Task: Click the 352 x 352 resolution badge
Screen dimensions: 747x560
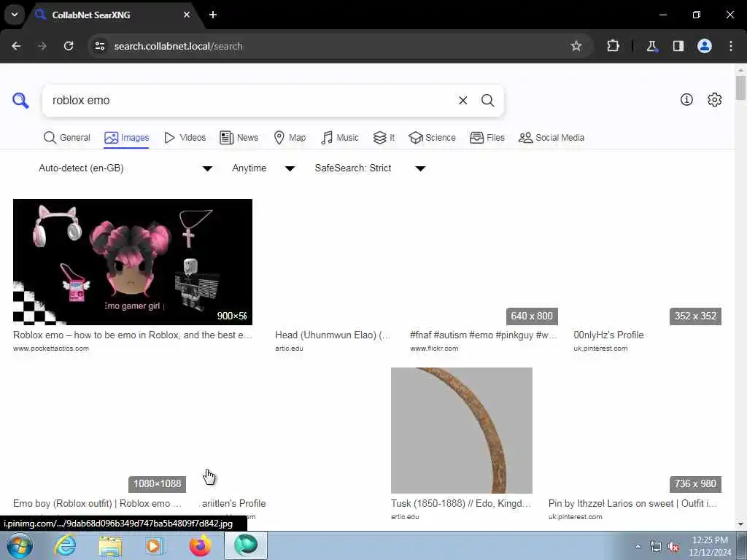Action: point(695,316)
